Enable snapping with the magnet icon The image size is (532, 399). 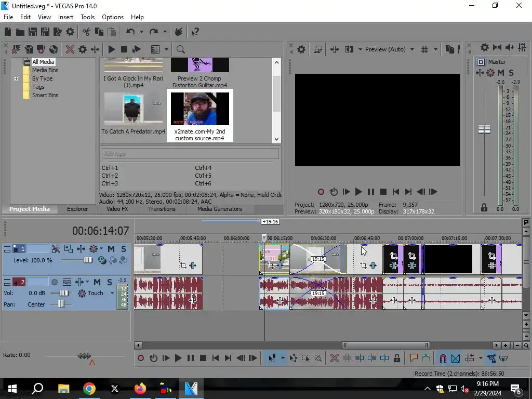[443, 358]
